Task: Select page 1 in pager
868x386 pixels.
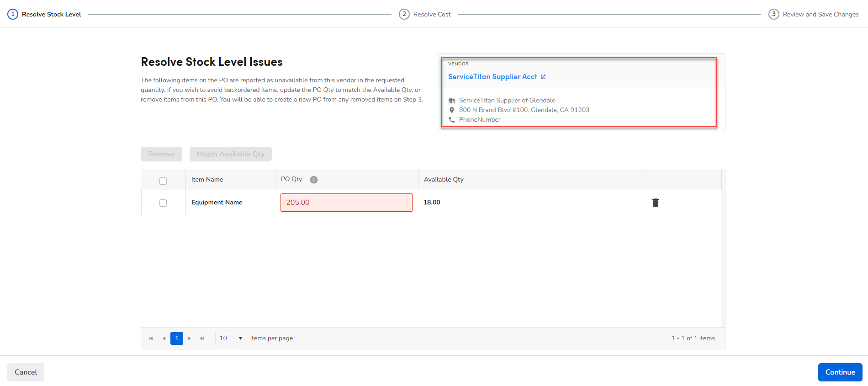Action: [177, 338]
